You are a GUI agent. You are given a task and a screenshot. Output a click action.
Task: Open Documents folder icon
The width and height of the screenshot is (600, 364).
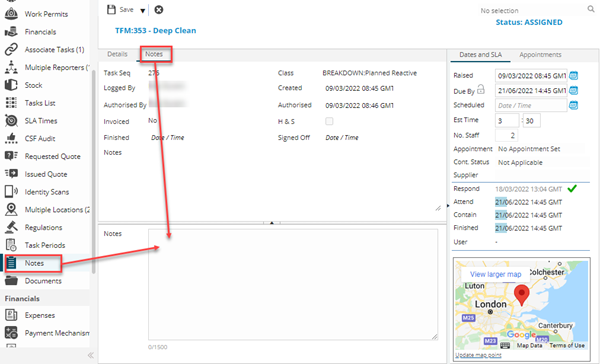(11, 281)
